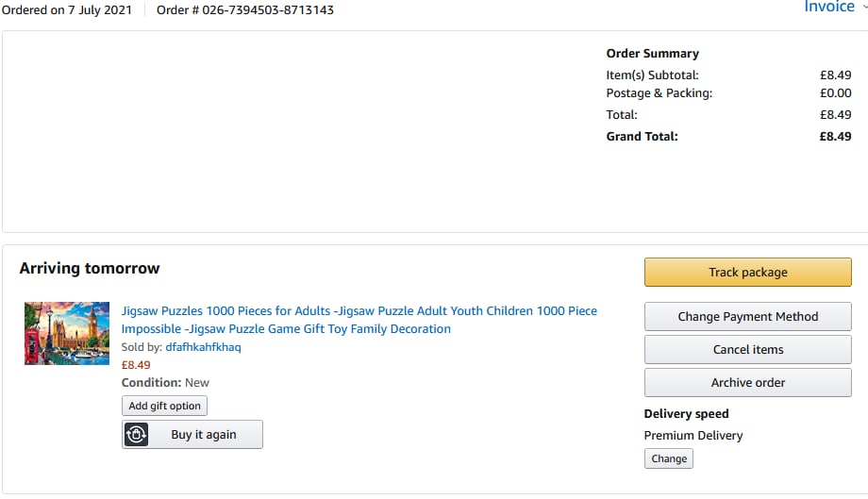Open the jigsaw puzzle product thumbnail
This screenshot has width=868, height=499.
tap(67, 333)
